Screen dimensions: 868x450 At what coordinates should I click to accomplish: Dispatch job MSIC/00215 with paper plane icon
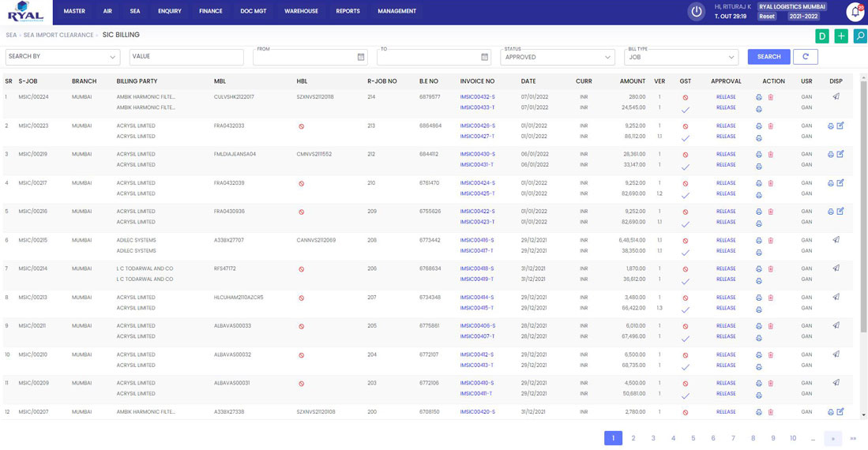(x=836, y=240)
